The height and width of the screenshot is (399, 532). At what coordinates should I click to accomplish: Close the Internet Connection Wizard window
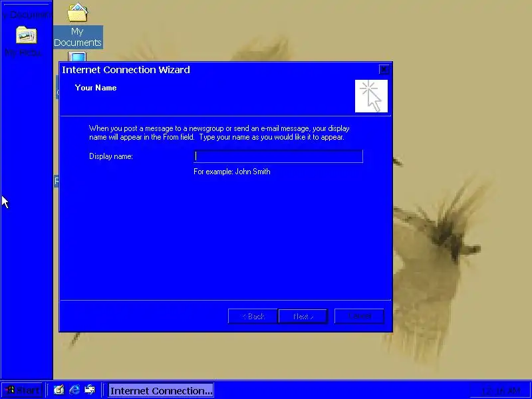(384, 70)
